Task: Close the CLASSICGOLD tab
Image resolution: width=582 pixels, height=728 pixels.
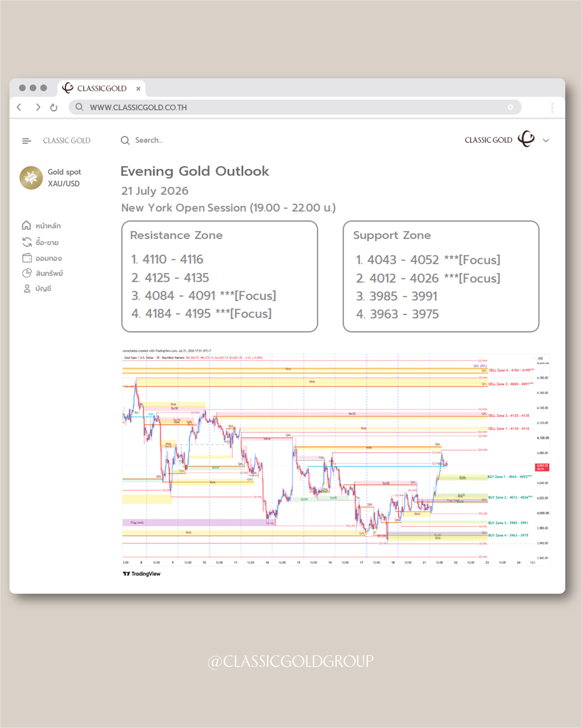Action: [138, 88]
